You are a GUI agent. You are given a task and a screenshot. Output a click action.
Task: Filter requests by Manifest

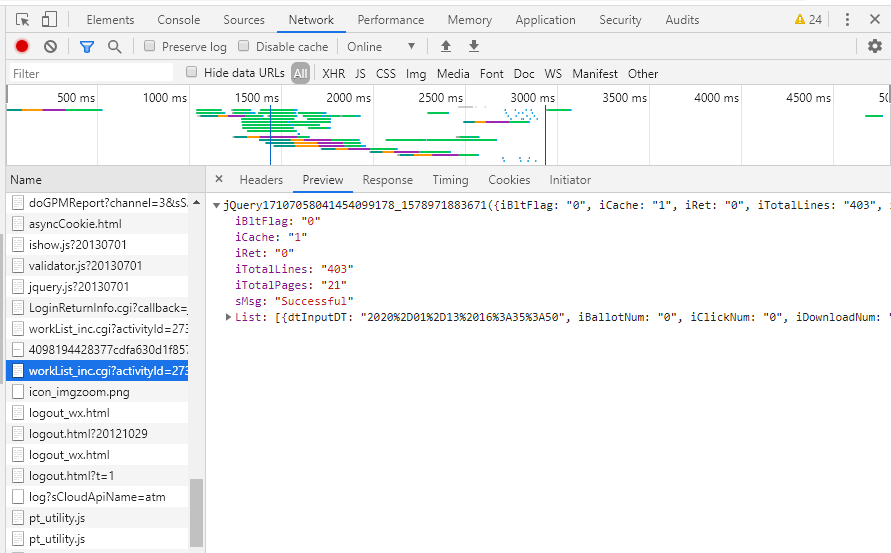[595, 74]
